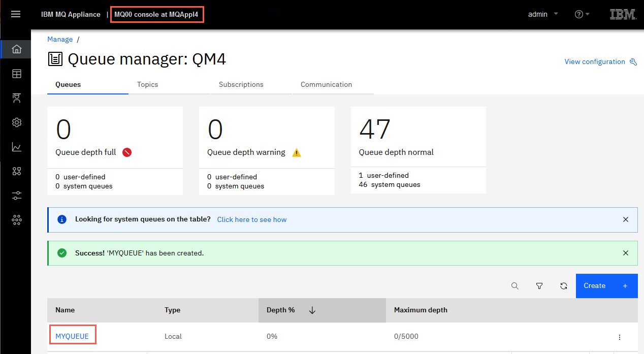Viewport: 644px width, 354px height.
Task: Open the line chart monitoring sidebar icon
Action: [17, 147]
